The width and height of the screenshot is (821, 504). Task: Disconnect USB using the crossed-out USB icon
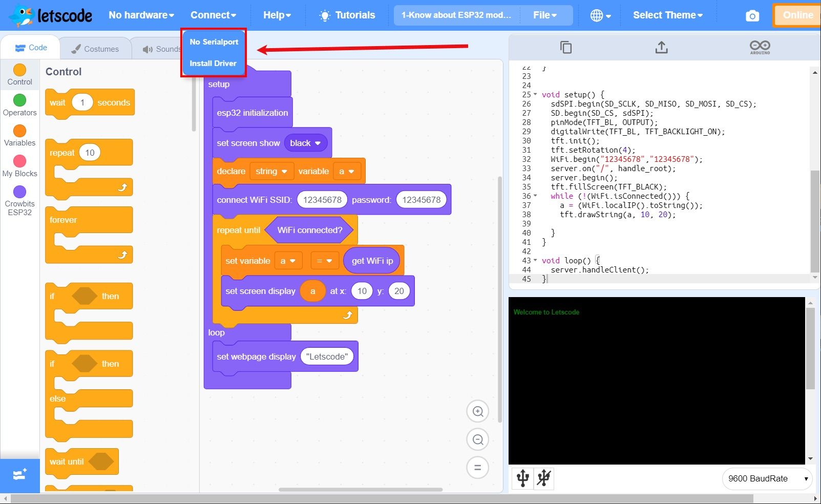(544, 478)
